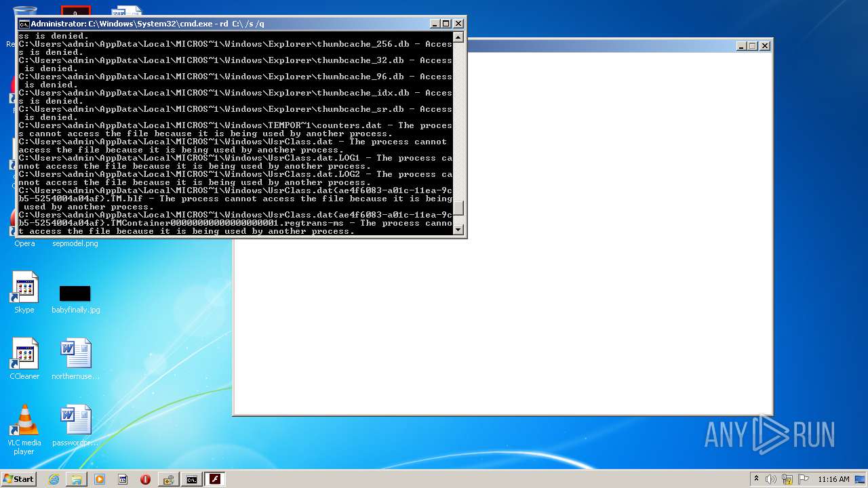The image size is (868, 488).
Task: Click the cmd.exe window title bar text
Action: [x=147, y=24]
